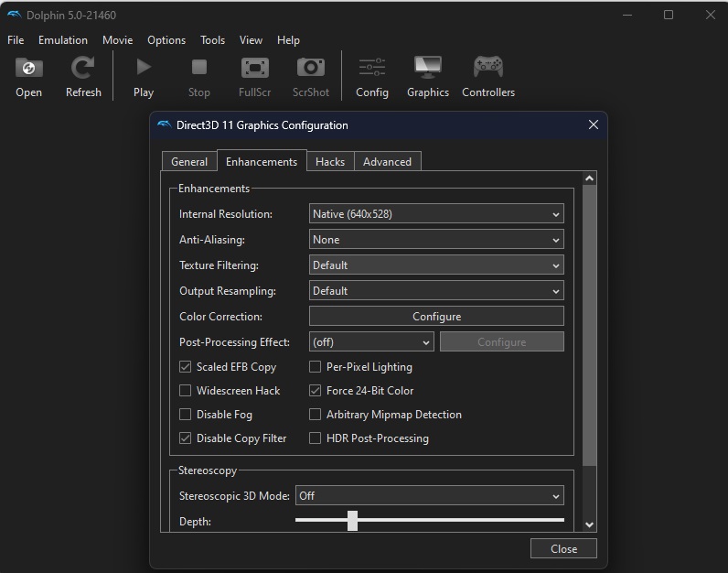Image resolution: width=728 pixels, height=573 pixels.
Task: Open the Stereoscopic 3D Mode dropdown
Action: 430,496
